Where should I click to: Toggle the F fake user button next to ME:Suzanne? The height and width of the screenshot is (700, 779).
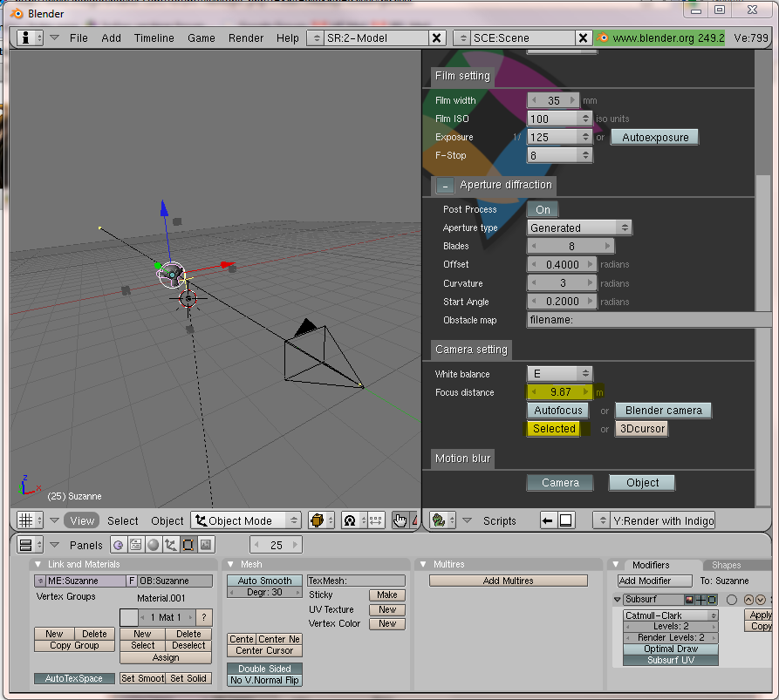click(132, 581)
